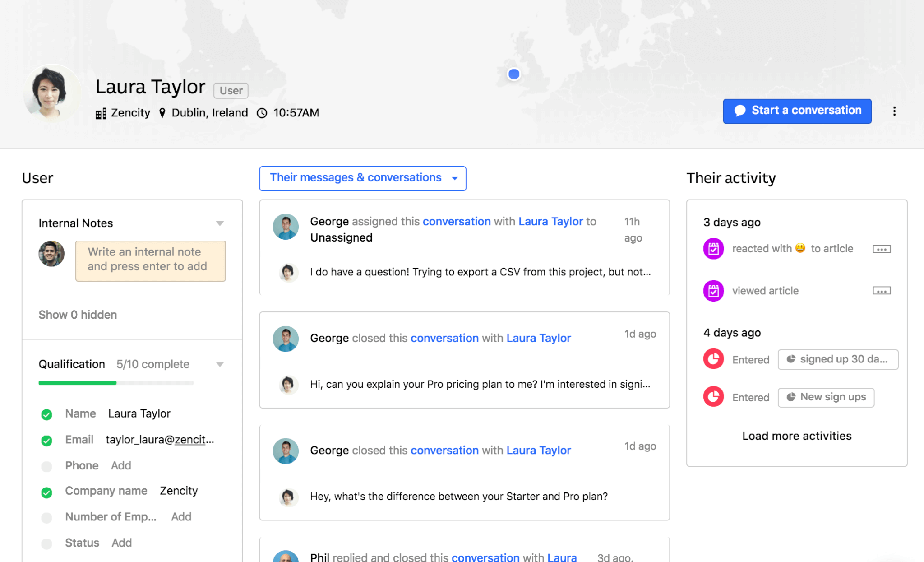
Task: Click green checkmark next to Name
Action: tap(46, 414)
